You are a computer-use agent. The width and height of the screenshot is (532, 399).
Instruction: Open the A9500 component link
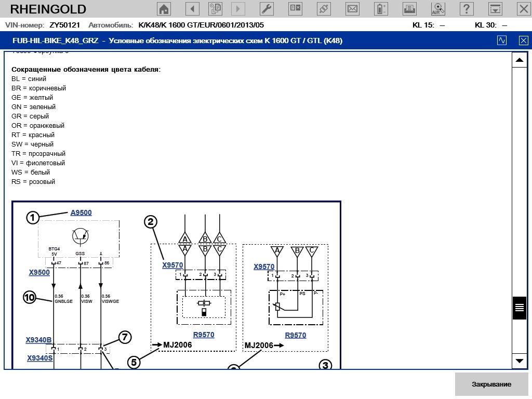(81, 212)
